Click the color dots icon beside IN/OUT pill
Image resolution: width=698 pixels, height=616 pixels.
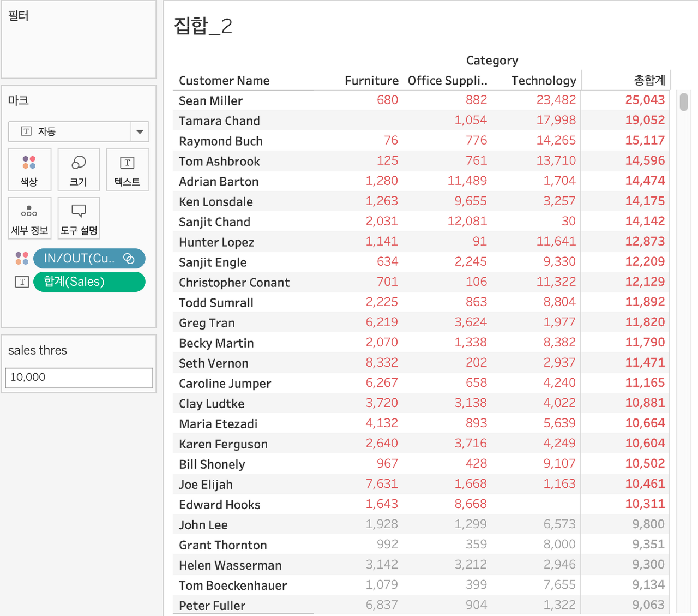22,259
